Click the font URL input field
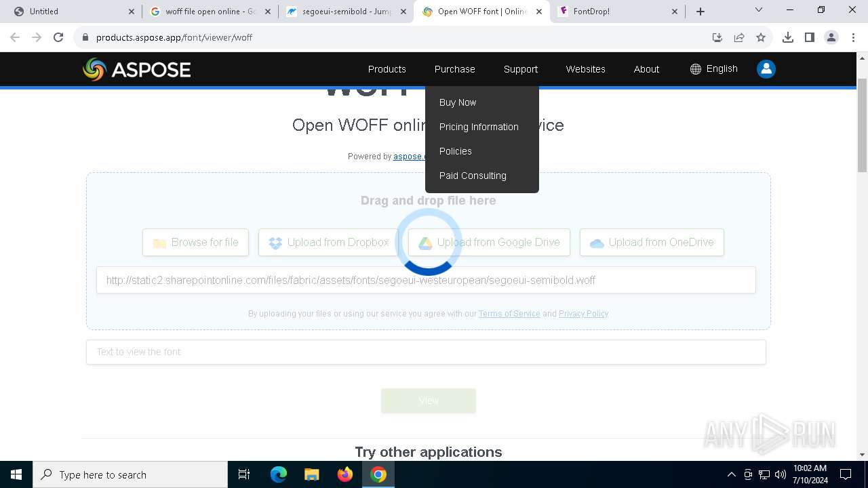 [x=426, y=280]
